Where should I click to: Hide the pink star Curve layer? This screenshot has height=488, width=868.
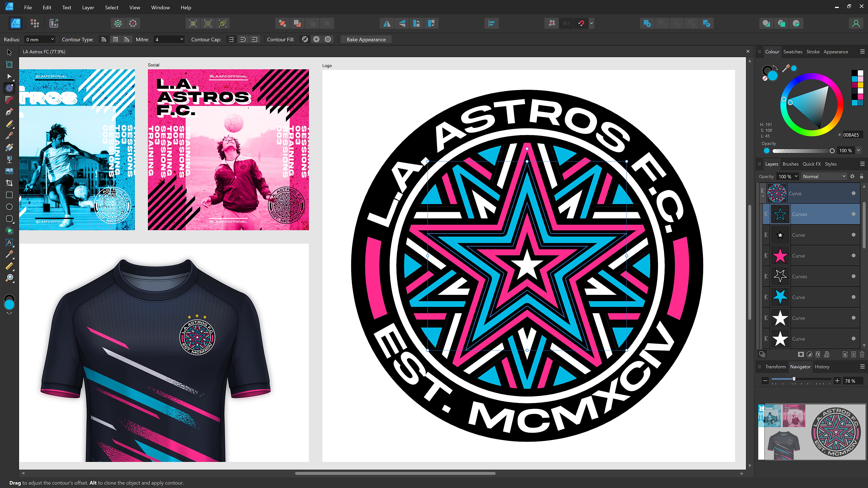[x=854, y=256]
